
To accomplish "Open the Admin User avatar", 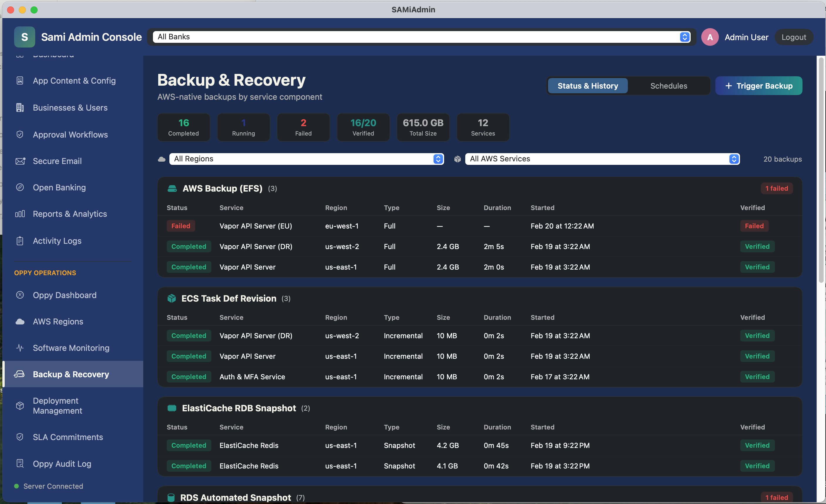I will pyautogui.click(x=710, y=37).
